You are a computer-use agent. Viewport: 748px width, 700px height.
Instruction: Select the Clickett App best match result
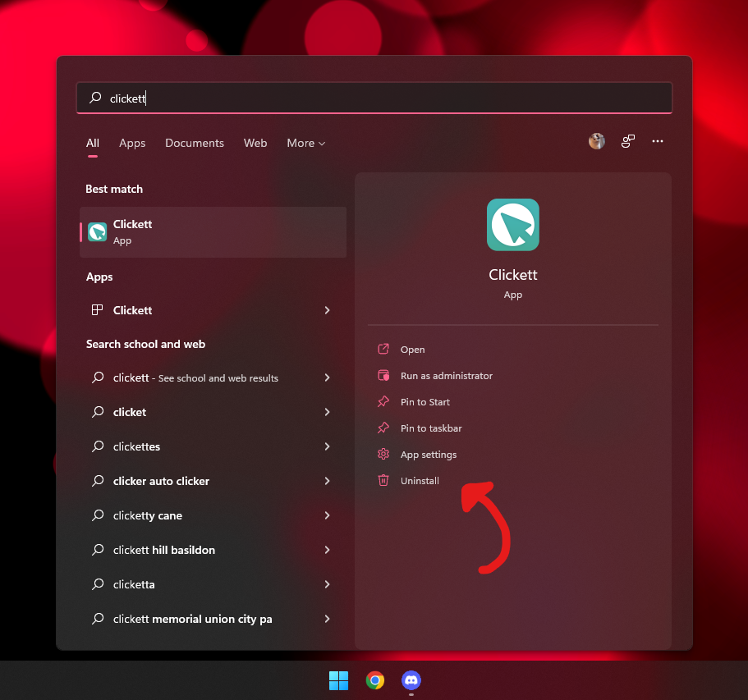(213, 232)
